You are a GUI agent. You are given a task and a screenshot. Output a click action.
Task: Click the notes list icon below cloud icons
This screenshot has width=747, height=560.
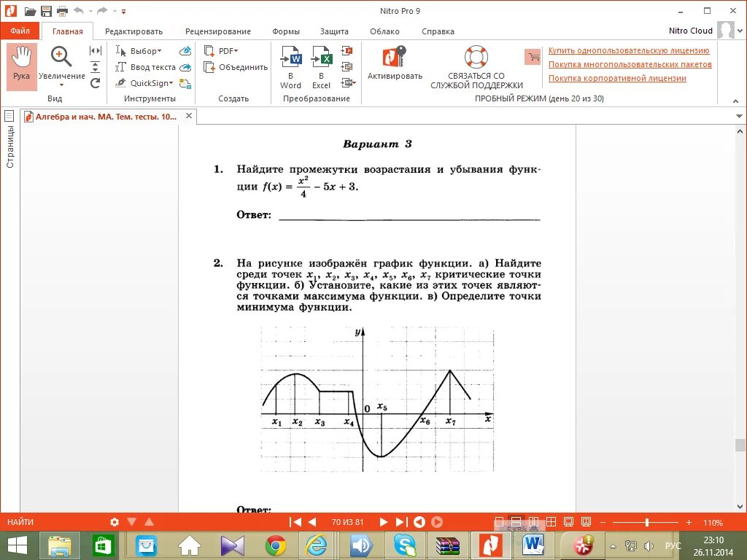pos(185,83)
